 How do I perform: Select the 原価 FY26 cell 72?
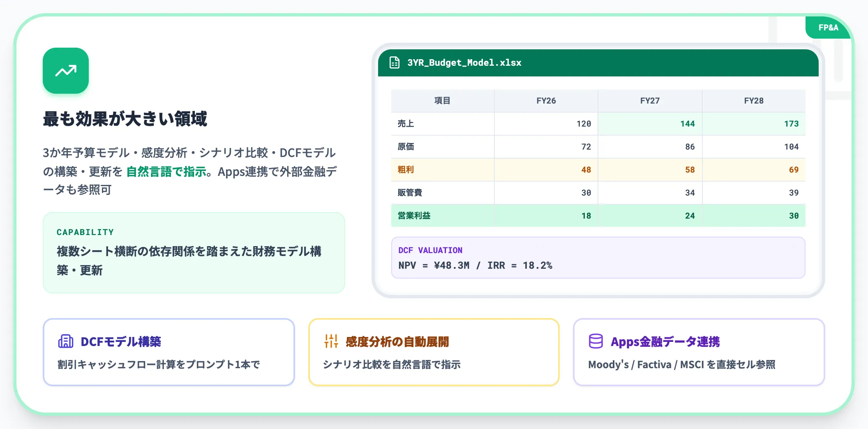[546, 147]
